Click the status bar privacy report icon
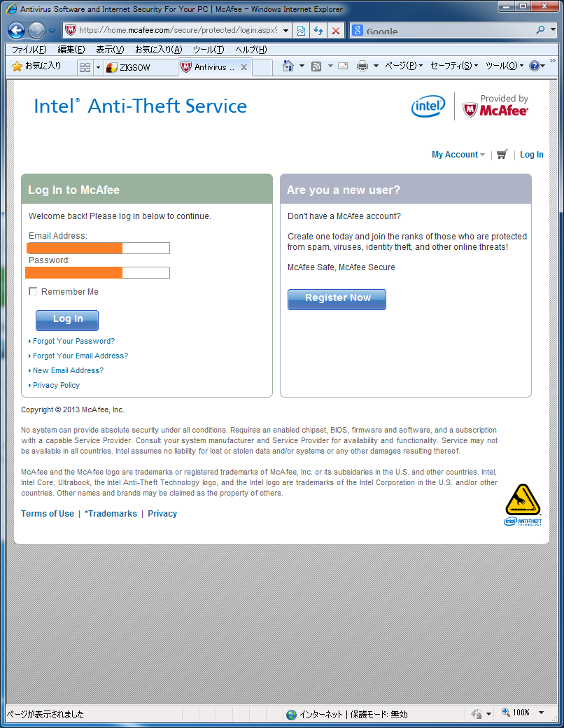This screenshot has width=564, height=728. 477,714
